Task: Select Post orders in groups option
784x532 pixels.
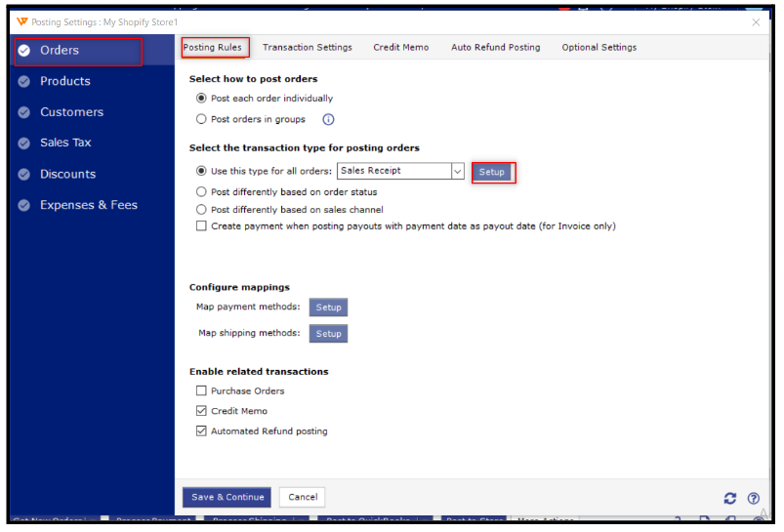Action: pyautogui.click(x=201, y=119)
